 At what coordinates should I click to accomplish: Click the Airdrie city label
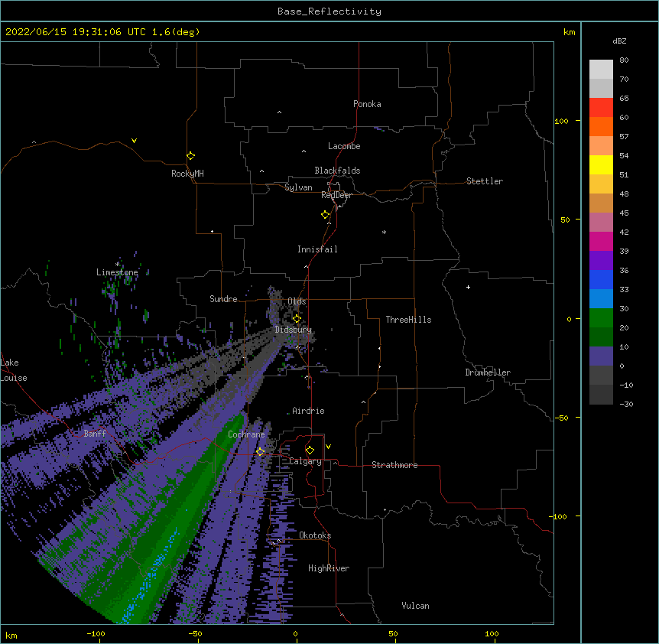pyautogui.click(x=309, y=411)
